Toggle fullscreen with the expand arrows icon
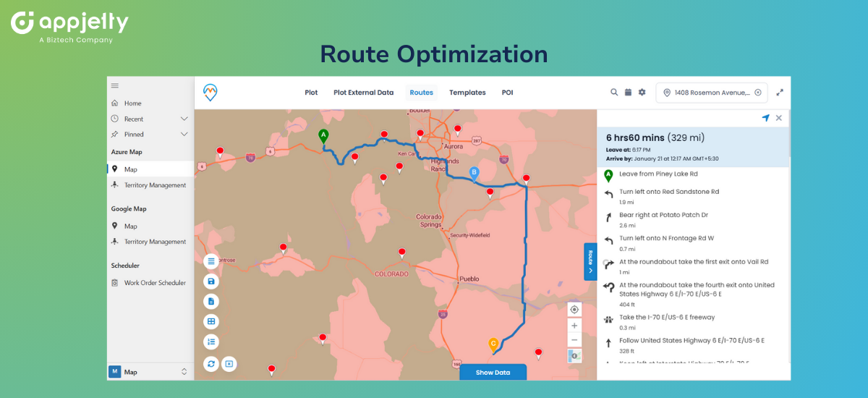Viewport: 868px width, 398px height. [780, 93]
